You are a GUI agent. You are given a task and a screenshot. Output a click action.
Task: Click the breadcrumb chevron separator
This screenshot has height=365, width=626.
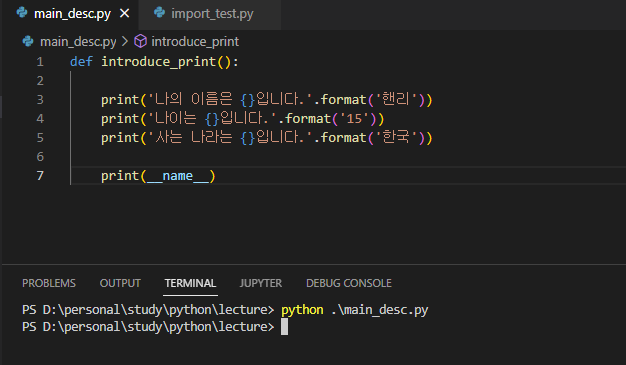point(125,41)
